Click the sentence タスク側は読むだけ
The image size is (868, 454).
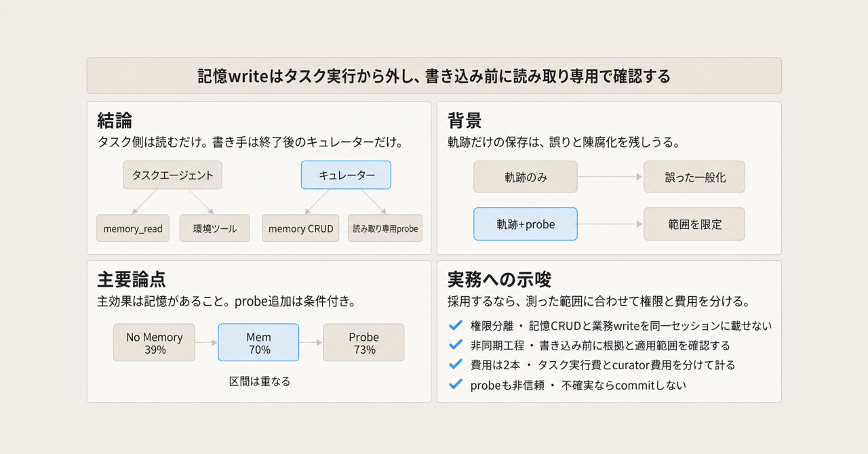[251, 143]
